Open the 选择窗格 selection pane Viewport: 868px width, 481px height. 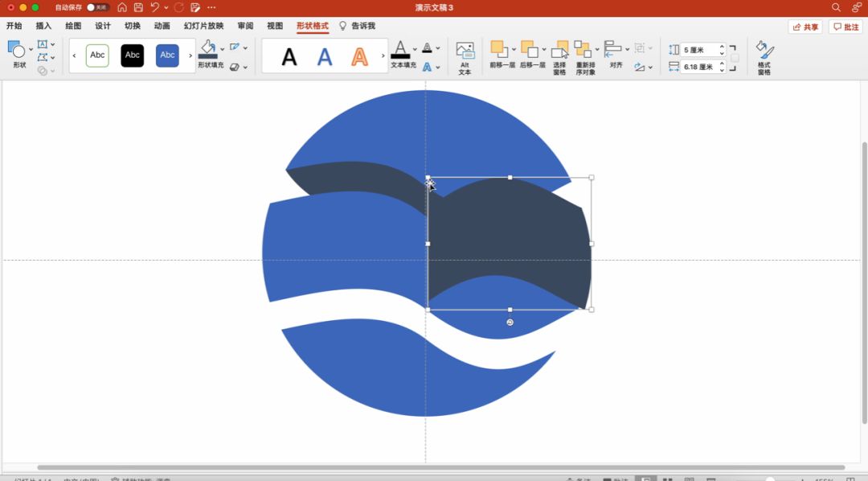[559, 58]
